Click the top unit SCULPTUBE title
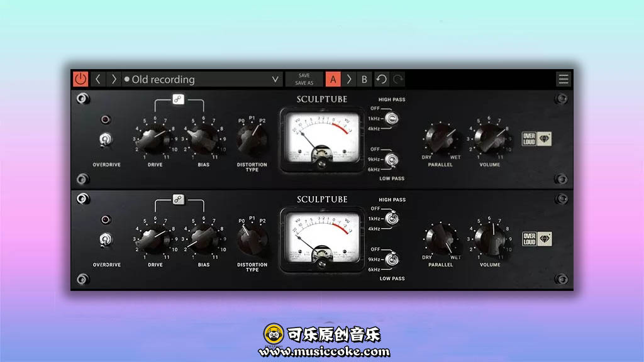Screen dimensions: 644x362 [x=322, y=99]
